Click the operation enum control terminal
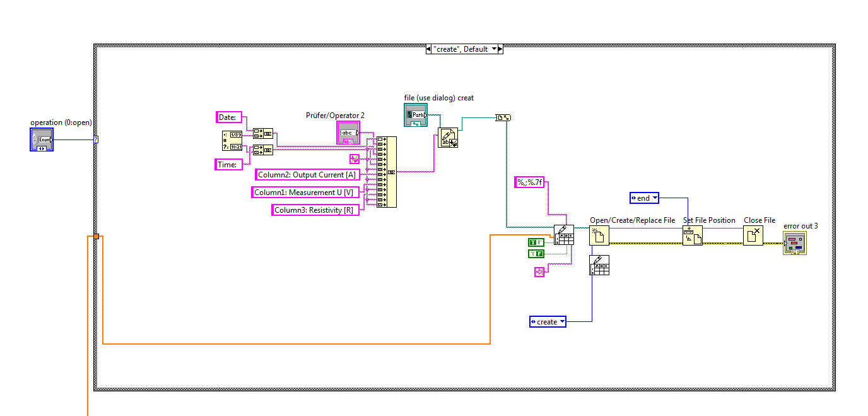This screenshot has height=416, width=868. click(x=42, y=140)
